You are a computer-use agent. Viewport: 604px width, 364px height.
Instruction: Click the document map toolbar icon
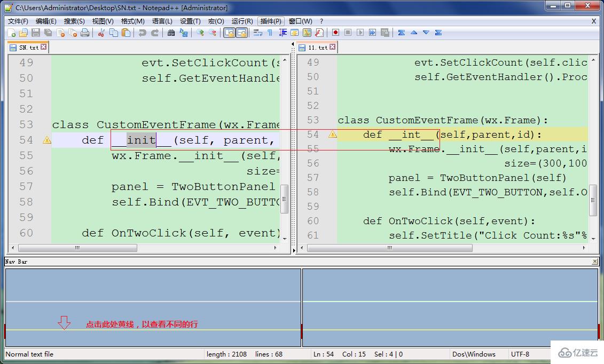click(x=307, y=33)
